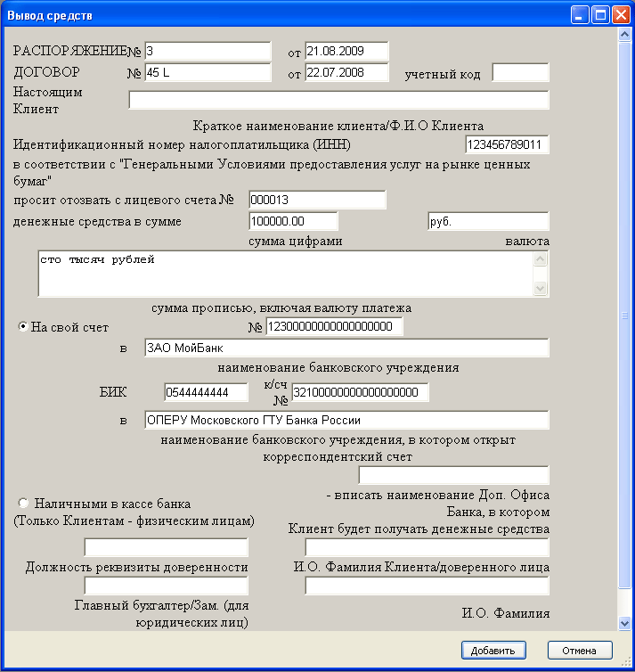Minimize the Вывод средств window
635x672 pixels.
580,15
